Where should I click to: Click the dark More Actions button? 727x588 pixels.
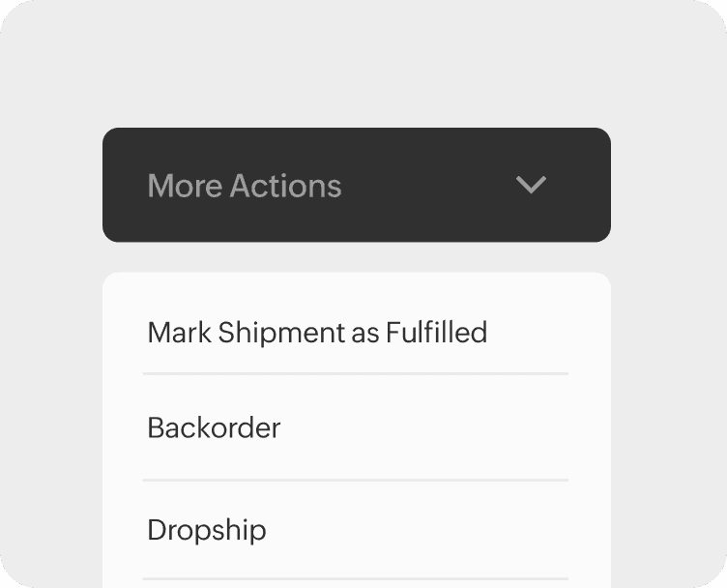356,185
